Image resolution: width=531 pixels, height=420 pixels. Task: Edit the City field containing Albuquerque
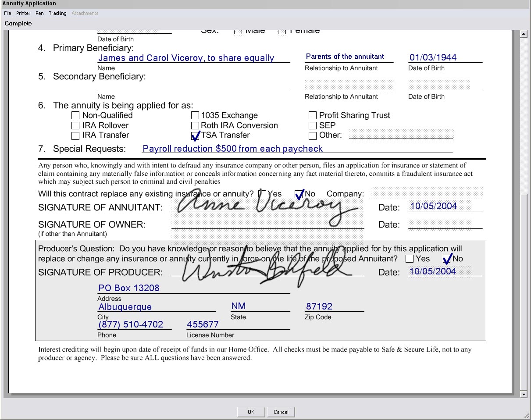(157, 306)
